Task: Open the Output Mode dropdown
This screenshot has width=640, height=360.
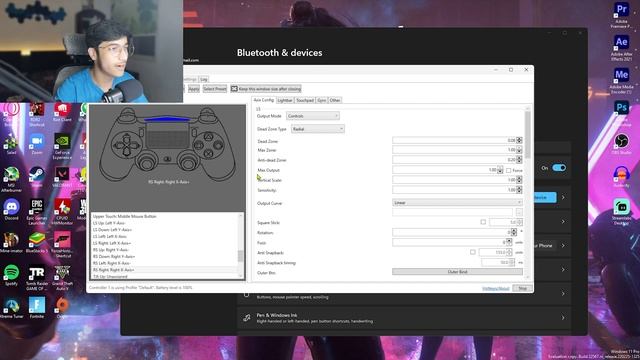Action: tap(313, 116)
